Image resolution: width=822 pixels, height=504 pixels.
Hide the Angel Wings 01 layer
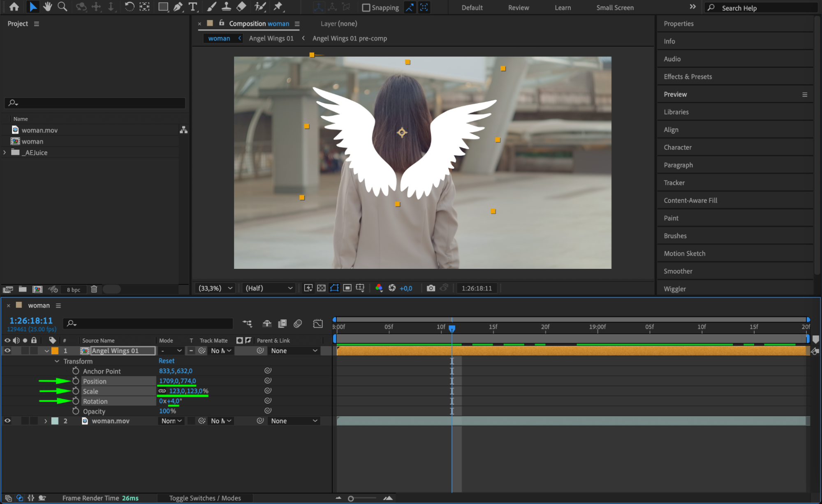(x=7, y=351)
